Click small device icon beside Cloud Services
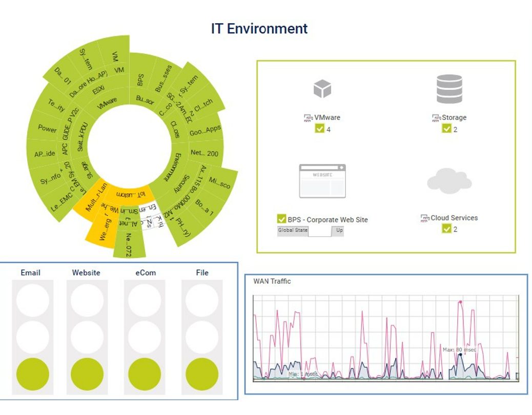The width and height of the screenshot is (532, 415). click(425, 218)
